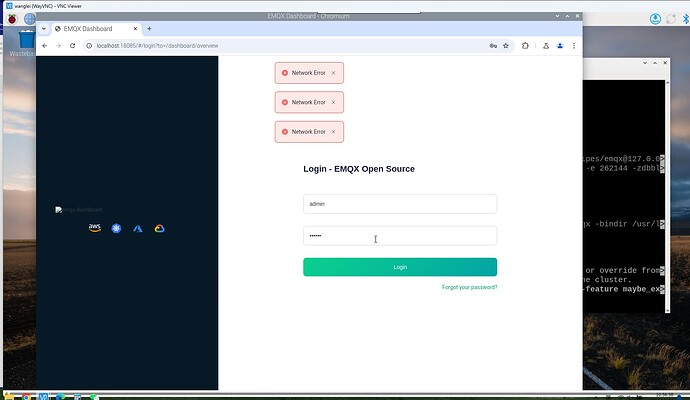Reload the page in Chromium
Screen dimensions: 690x400
click(74, 46)
